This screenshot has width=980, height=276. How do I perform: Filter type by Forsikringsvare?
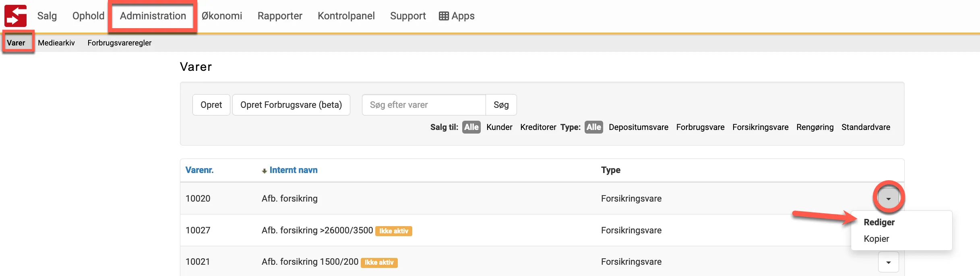(x=760, y=127)
